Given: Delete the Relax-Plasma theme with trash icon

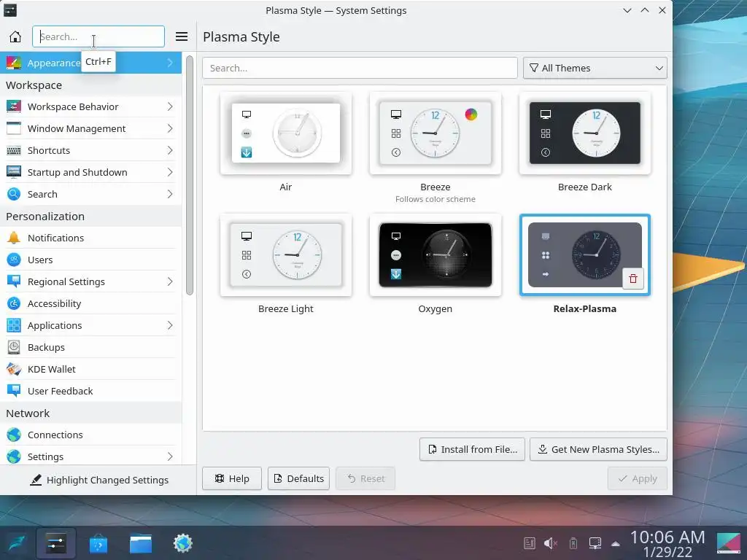Looking at the screenshot, I should coord(633,279).
